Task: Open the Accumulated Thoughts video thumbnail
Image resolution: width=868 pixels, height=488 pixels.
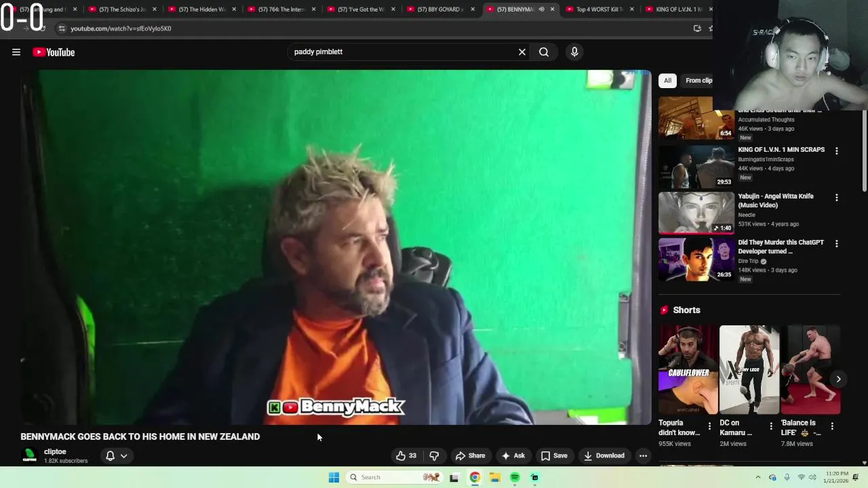Action: click(x=696, y=118)
